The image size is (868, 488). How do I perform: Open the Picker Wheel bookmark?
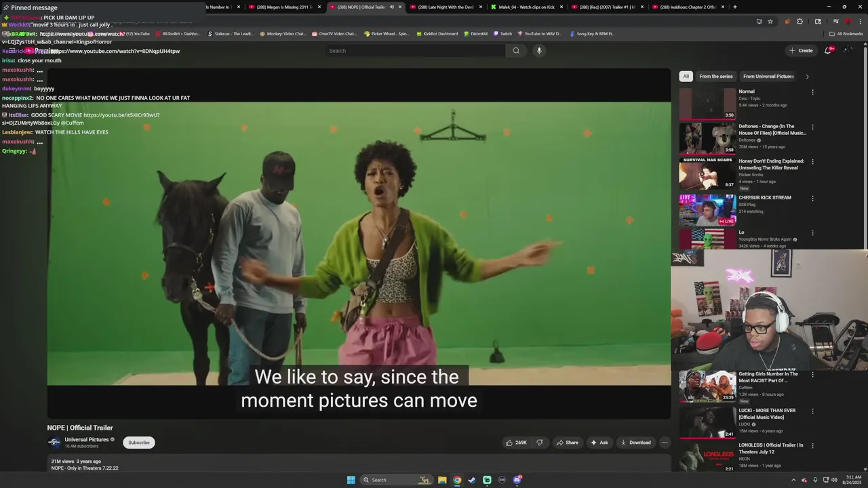click(387, 34)
